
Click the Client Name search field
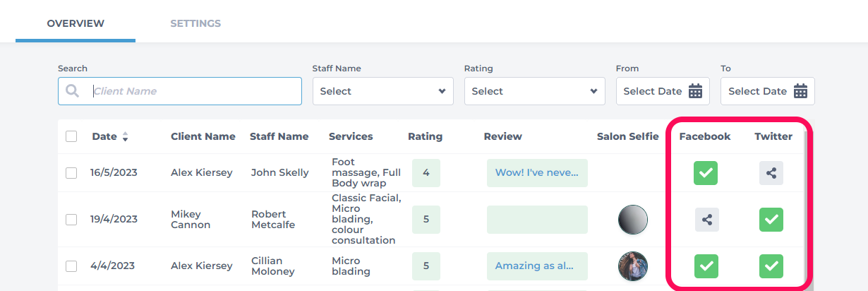(180, 91)
